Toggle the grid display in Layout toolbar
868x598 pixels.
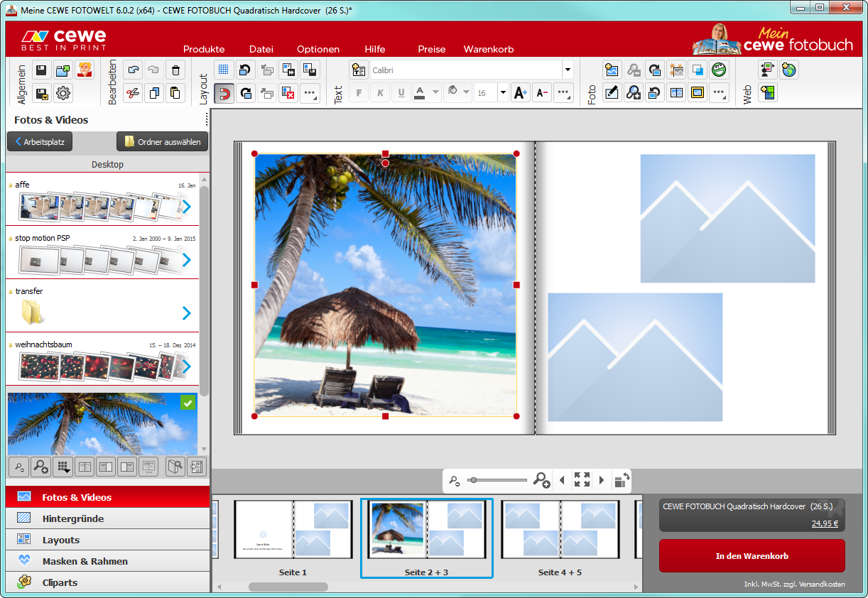point(224,70)
